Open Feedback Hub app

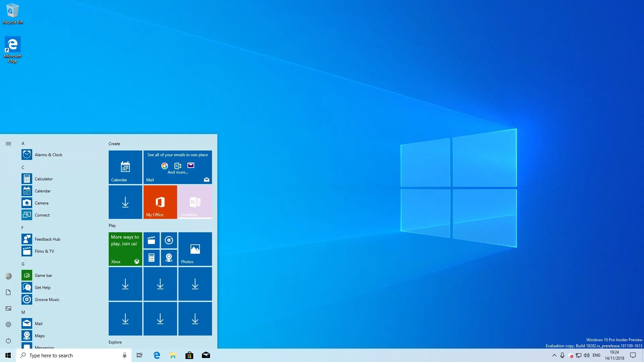click(x=47, y=239)
